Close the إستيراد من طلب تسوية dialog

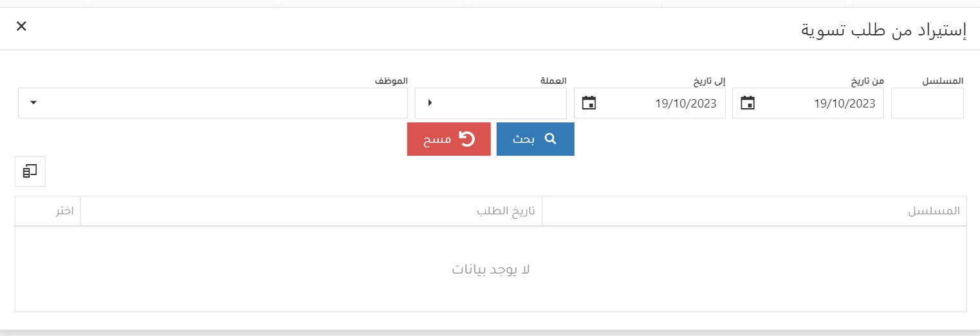click(x=21, y=26)
